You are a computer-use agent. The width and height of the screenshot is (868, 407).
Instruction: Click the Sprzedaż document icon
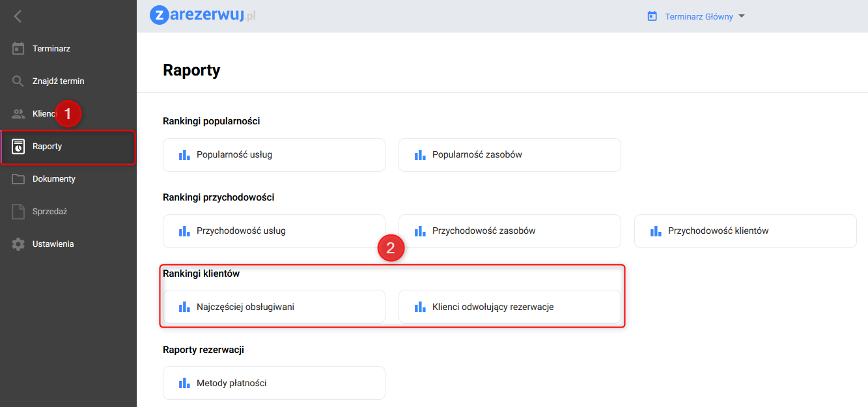18,212
